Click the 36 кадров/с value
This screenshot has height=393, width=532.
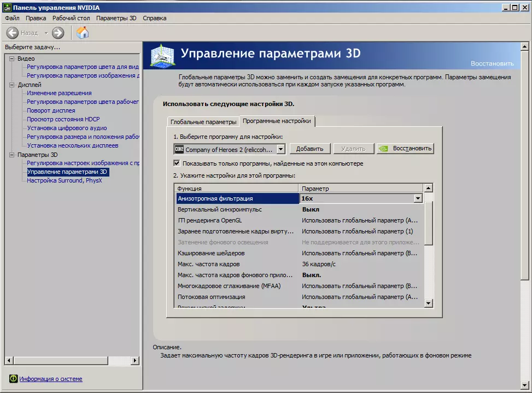coord(319,264)
